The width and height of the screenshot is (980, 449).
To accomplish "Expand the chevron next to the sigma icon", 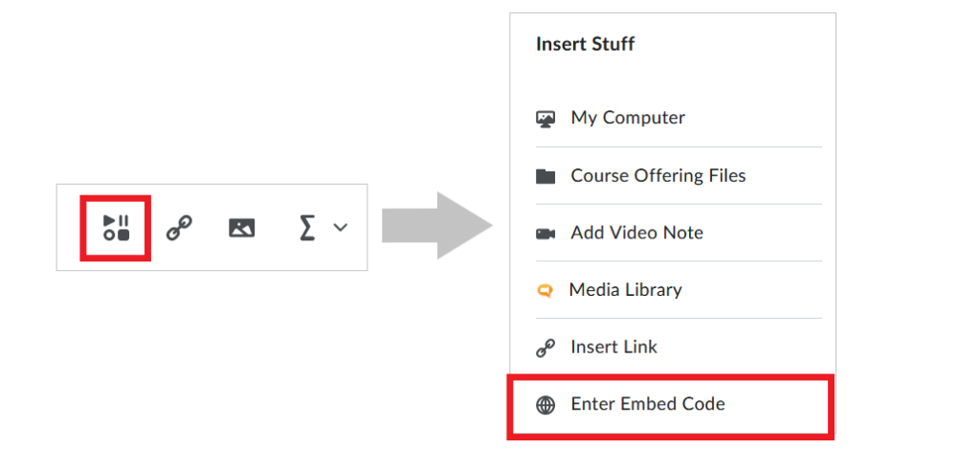I will coord(340,228).
